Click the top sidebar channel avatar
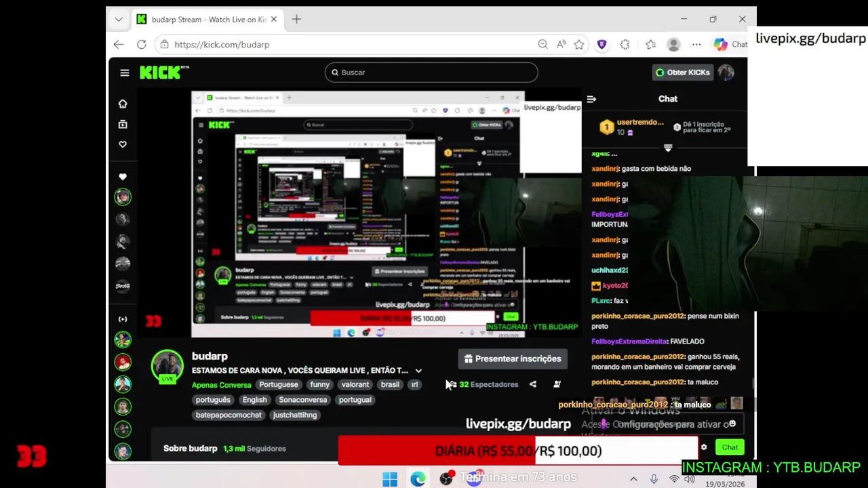 coord(123,197)
